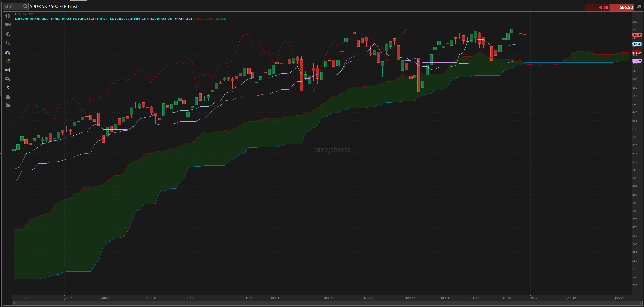This screenshot has height=307, width=644.
Task: Open chart settings gears icon
Action: pos(8,79)
